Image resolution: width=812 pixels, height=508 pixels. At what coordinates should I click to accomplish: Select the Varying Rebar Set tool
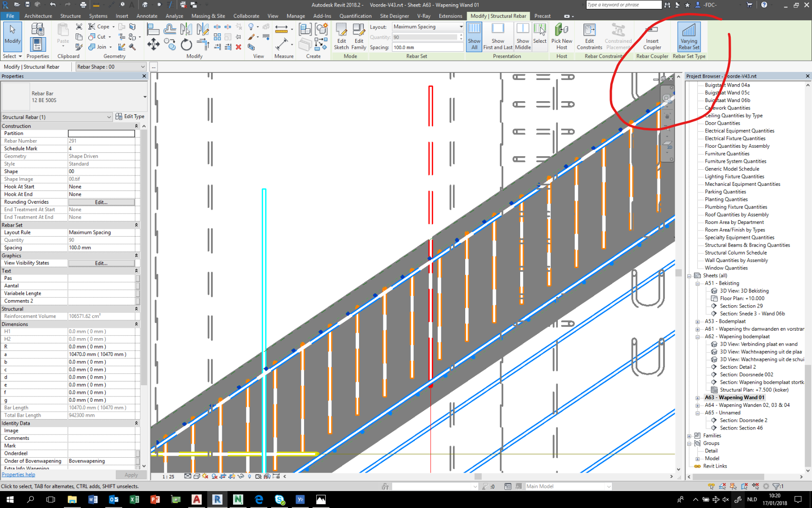pyautogui.click(x=688, y=37)
